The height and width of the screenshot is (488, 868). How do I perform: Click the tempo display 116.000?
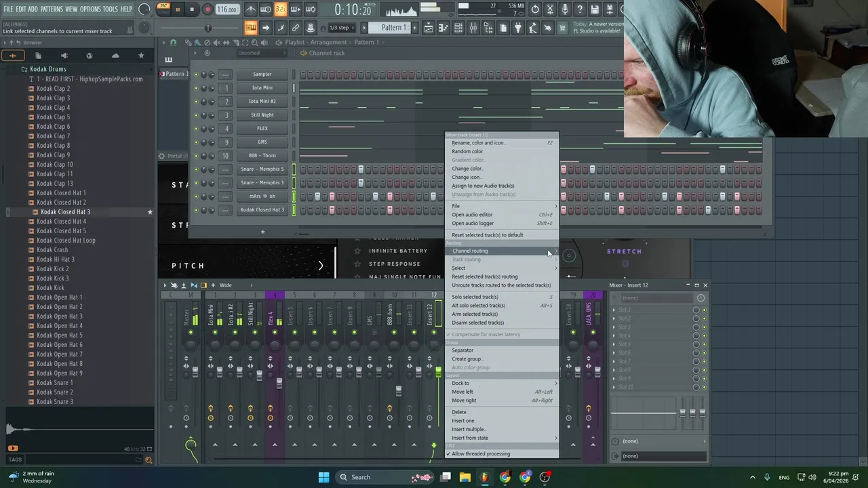tap(227, 9)
